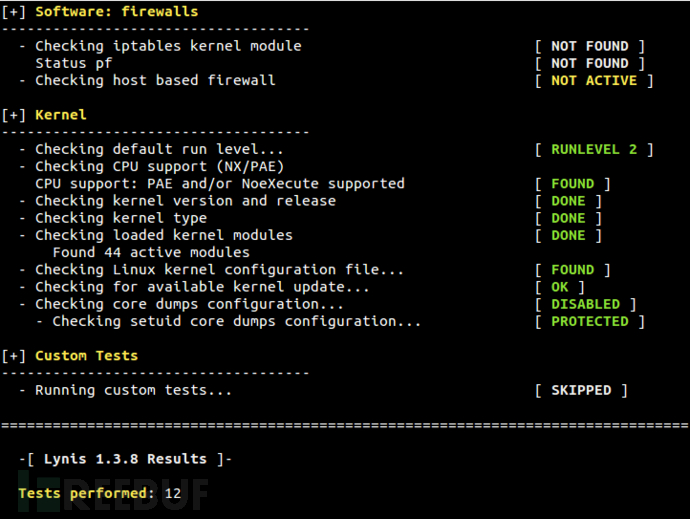Click the 'Tests performed: 12' text
690x519 pixels.
tap(98, 493)
